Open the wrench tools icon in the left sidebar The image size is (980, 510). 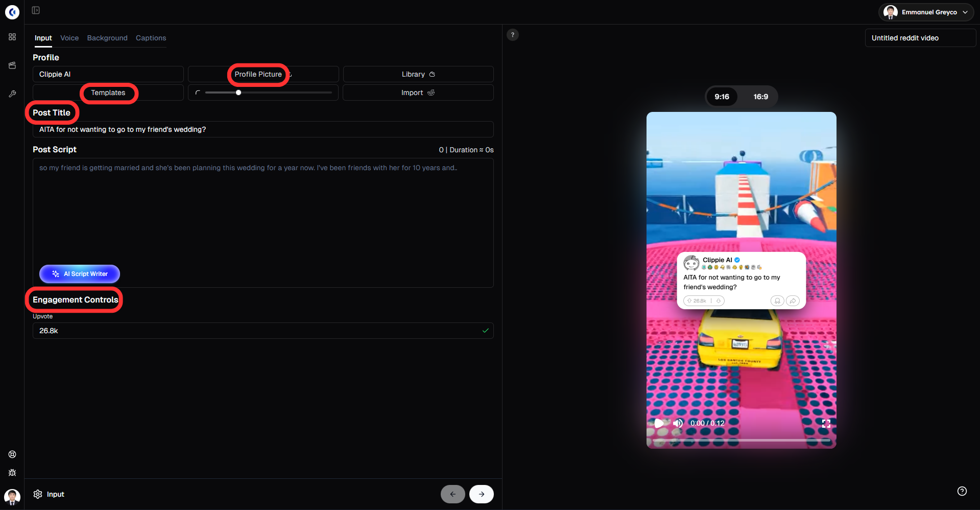point(12,94)
